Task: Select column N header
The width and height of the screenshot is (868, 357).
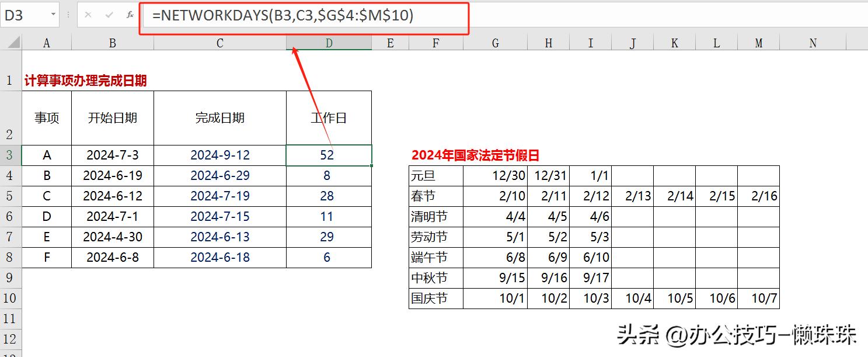Action: pos(813,43)
